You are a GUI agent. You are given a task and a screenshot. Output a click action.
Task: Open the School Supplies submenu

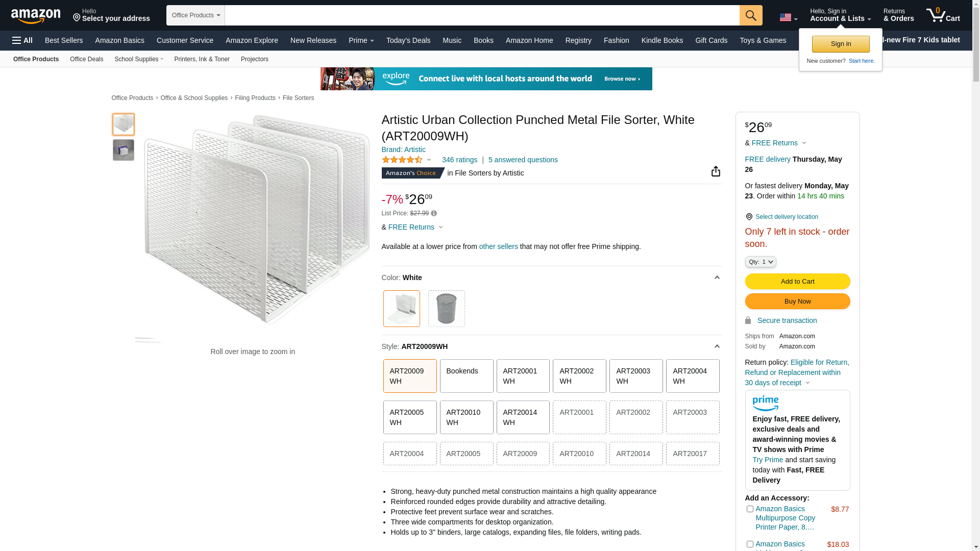[138, 59]
